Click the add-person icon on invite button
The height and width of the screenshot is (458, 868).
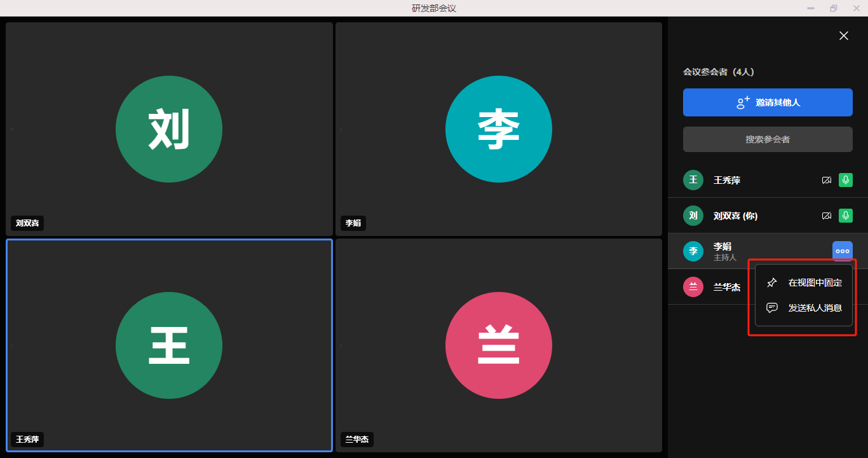coord(743,102)
